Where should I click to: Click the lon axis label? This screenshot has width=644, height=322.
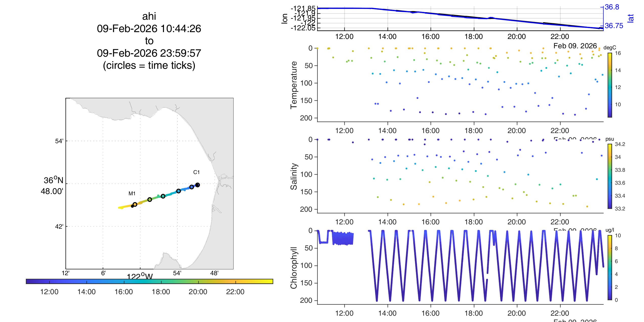[285, 18]
